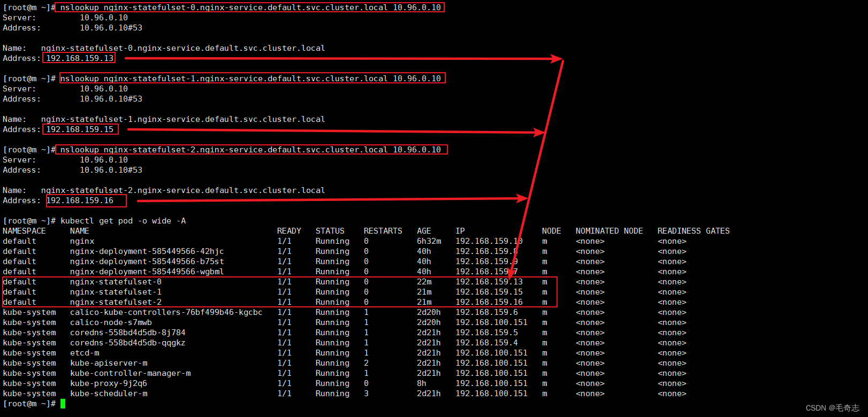
Task: Select the lookup Address 192.168.159.16
Action: [x=80, y=200]
